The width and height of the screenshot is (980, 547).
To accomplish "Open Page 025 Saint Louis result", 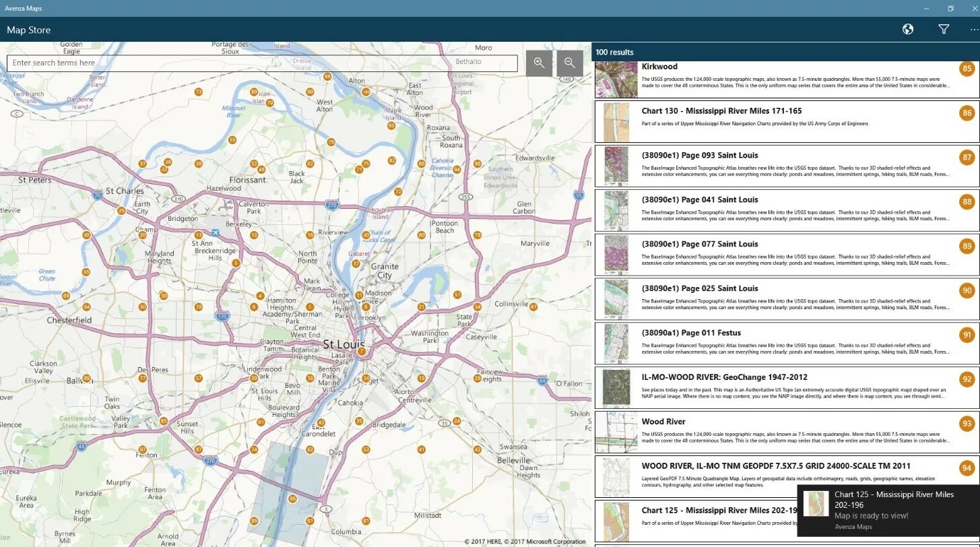I will tap(786, 299).
